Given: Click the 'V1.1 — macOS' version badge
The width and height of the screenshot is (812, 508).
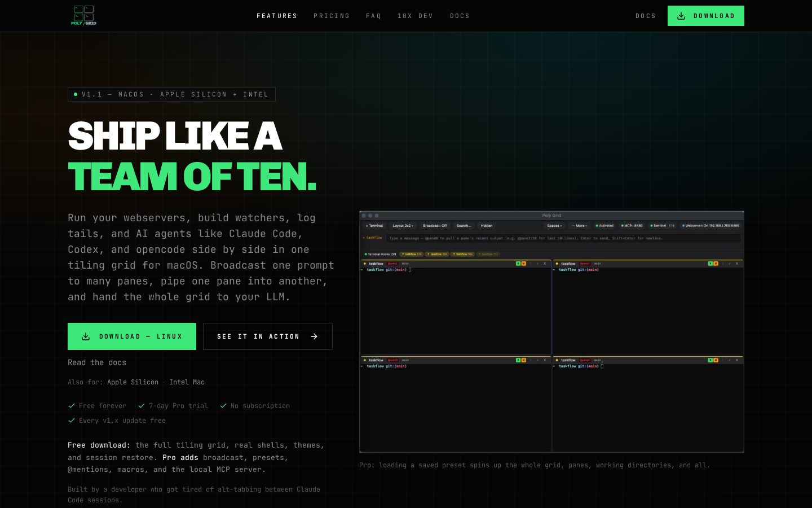Looking at the screenshot, I should tap(171, 94).
